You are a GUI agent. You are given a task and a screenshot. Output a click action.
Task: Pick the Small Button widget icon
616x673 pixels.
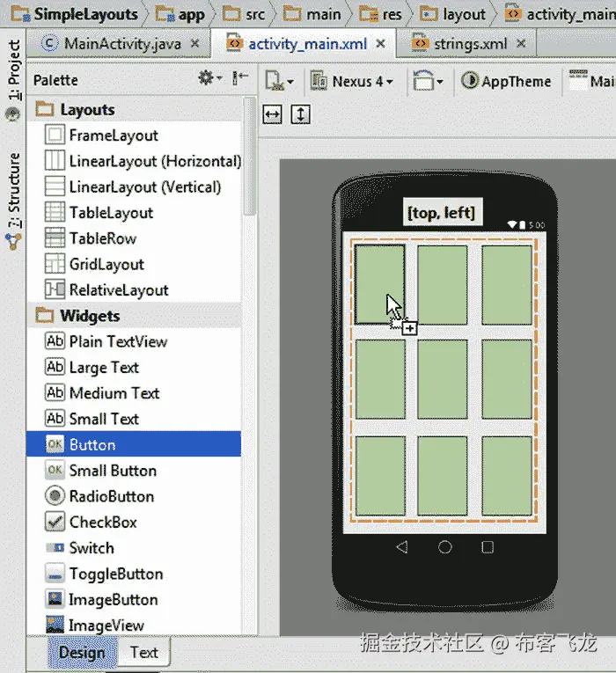tap(55, 470)
